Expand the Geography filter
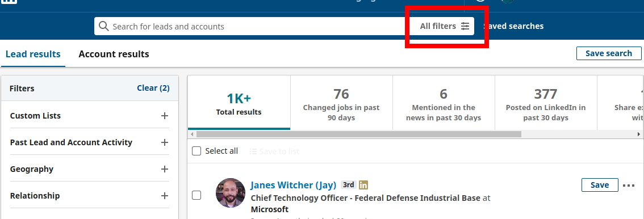This screenshot has width=644, height=219. pos(90,169)
